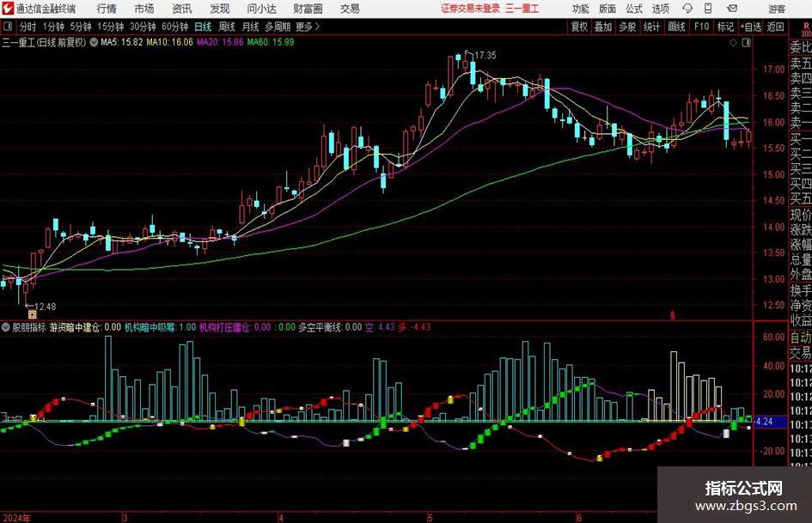Open the 选项 menu
This screenshot has height=523, width=812.
660,9
